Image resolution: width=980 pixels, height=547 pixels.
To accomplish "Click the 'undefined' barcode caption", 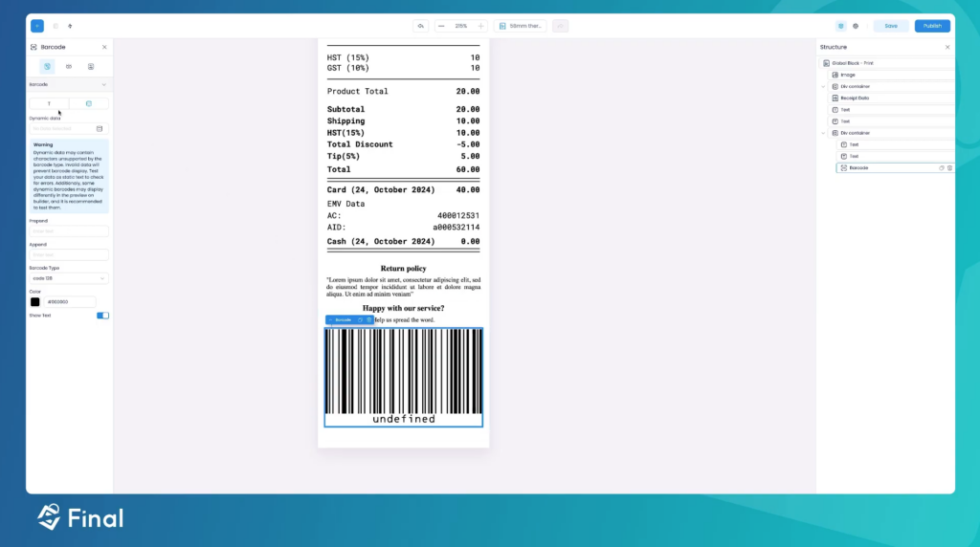I will tap(403, 419).
